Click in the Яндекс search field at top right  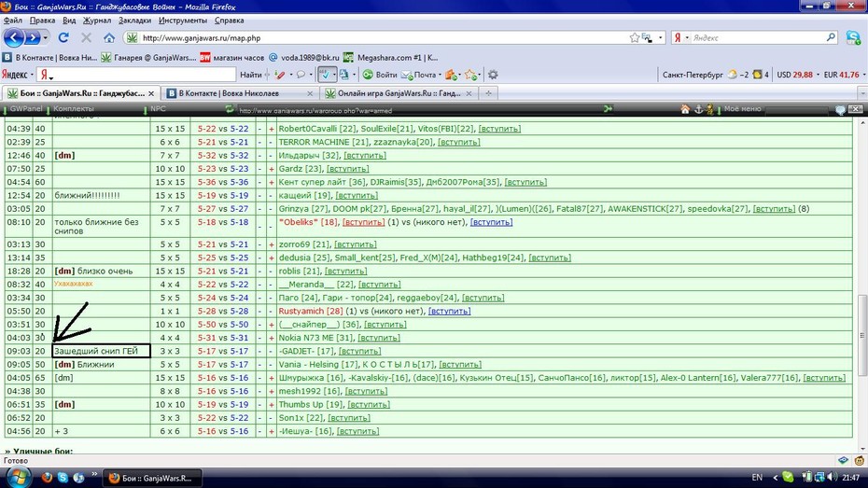(759, 37)
